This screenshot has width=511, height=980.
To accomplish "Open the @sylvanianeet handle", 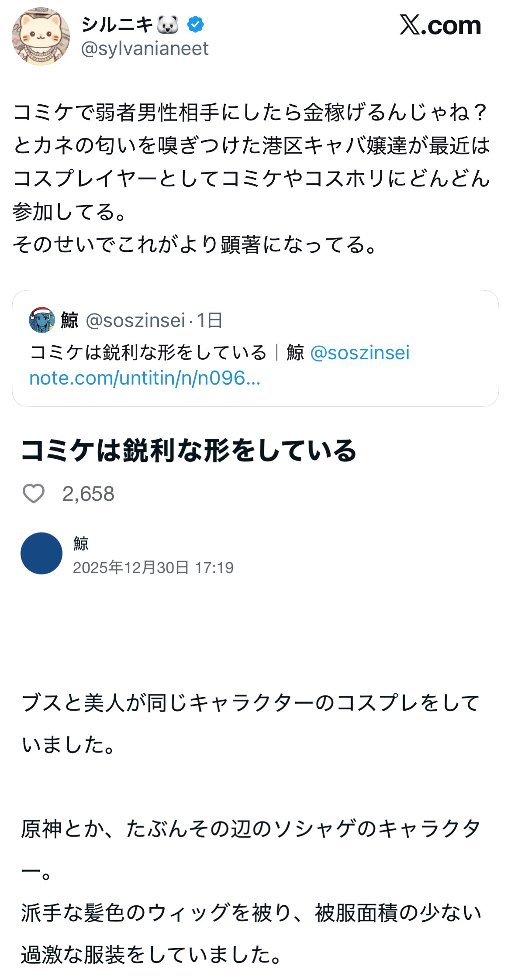I will click(x=145, y=48).
